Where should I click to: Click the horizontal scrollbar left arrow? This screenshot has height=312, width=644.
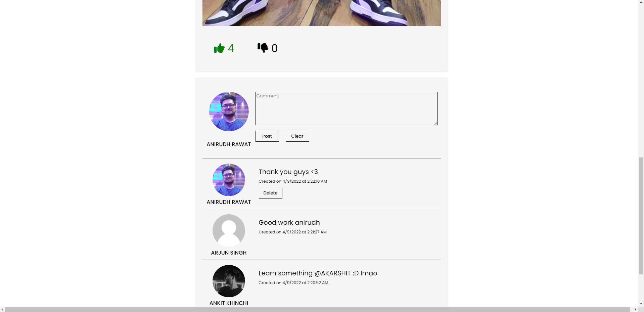(3, 309)
